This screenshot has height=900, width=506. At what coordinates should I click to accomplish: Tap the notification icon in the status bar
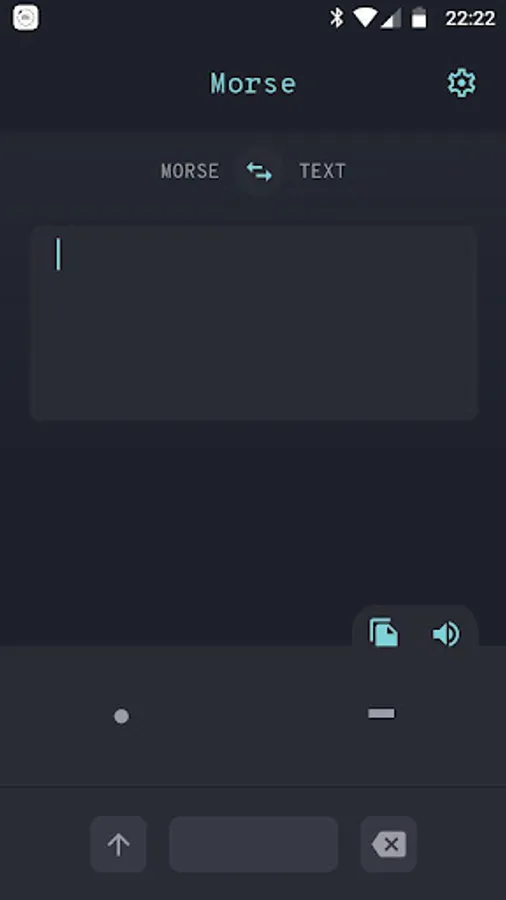[26, 18]
